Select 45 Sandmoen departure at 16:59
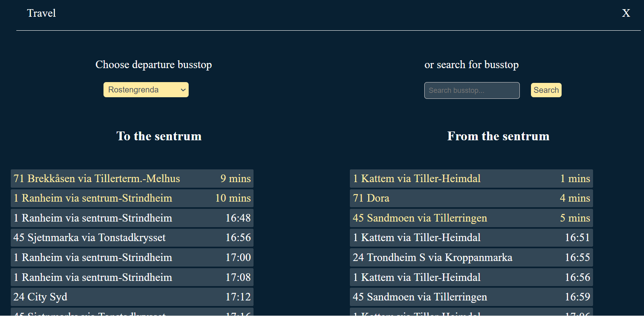The height and width of the screenshot is (316, 644). tap(471, 297)
